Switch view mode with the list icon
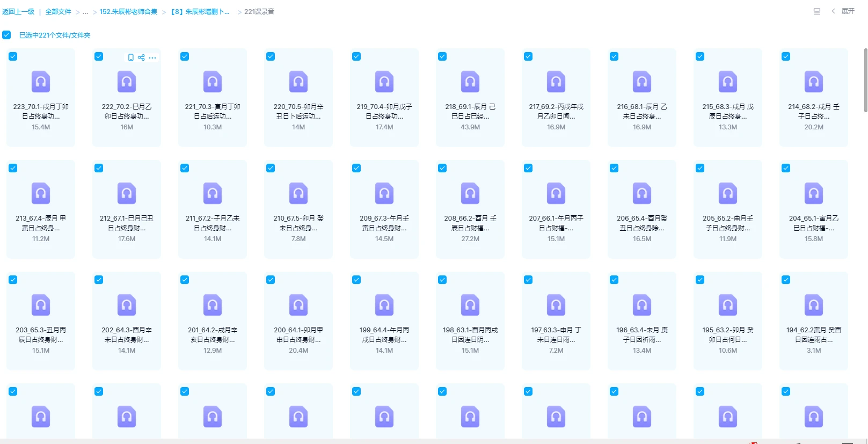Viewport: 868px width, 444px height. [817, 11]
